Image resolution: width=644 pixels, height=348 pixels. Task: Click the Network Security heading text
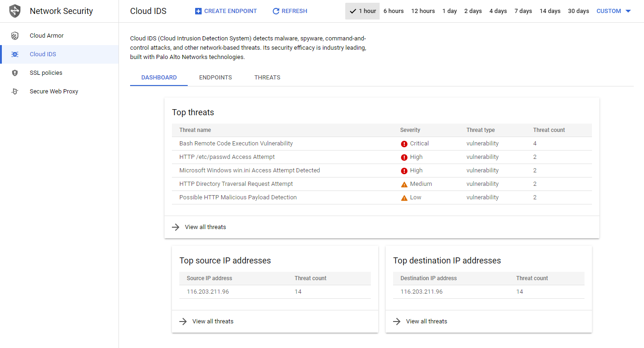(x=61, y=11)
